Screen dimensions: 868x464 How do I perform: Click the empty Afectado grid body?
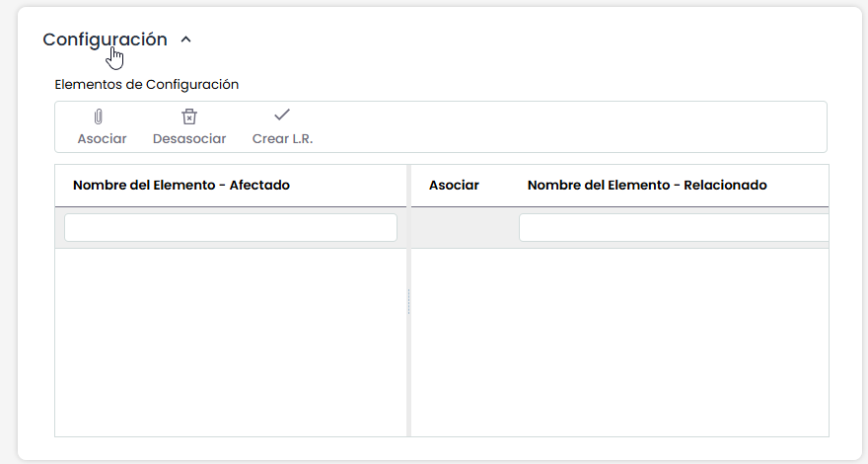[231, 341]
